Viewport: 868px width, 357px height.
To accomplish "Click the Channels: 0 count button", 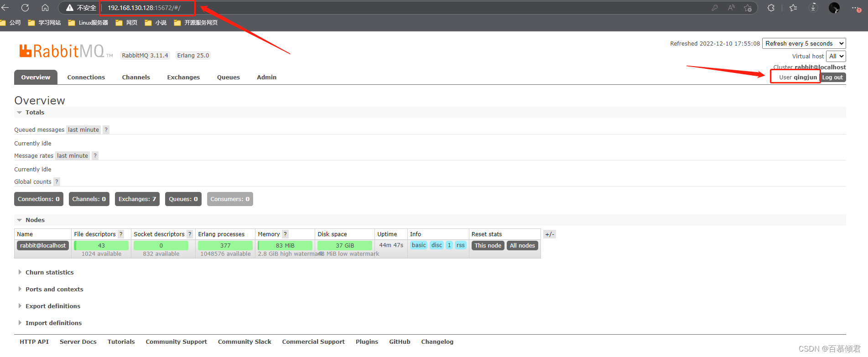I will click(x=89, y=199).
